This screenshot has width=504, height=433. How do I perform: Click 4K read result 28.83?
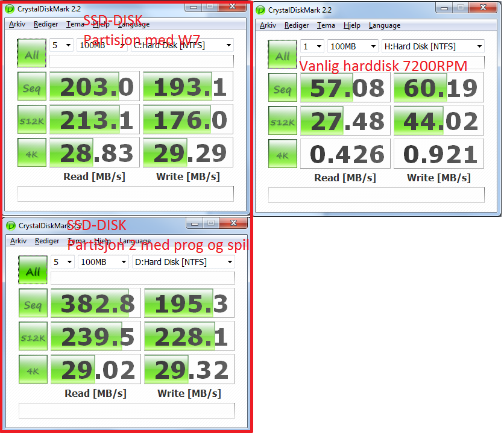click(95, 152)
